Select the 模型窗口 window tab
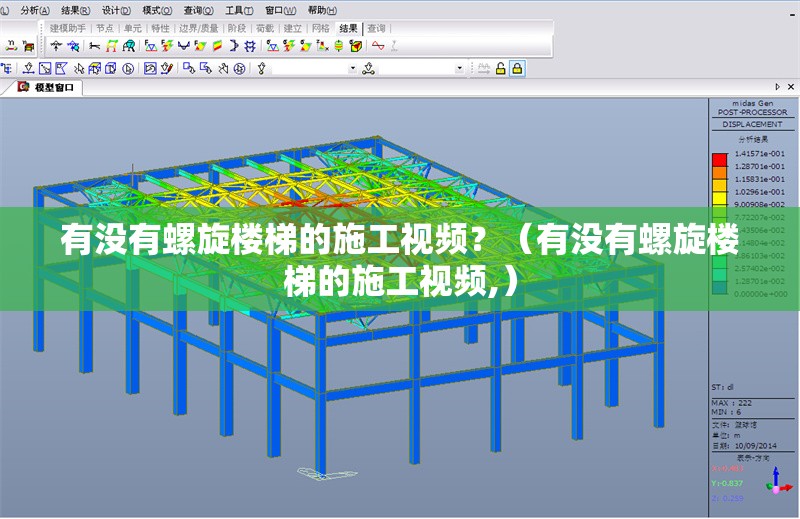 click(52, 88)
